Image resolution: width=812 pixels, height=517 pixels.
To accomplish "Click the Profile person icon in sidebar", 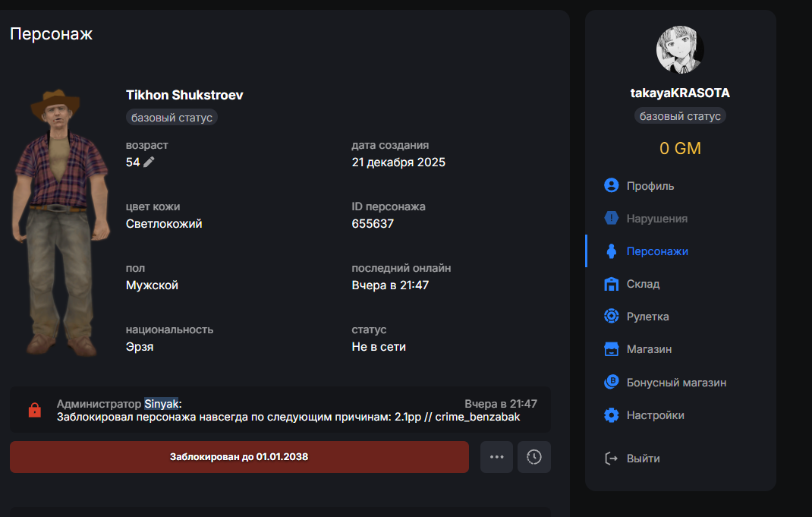I will click(611, 186).
